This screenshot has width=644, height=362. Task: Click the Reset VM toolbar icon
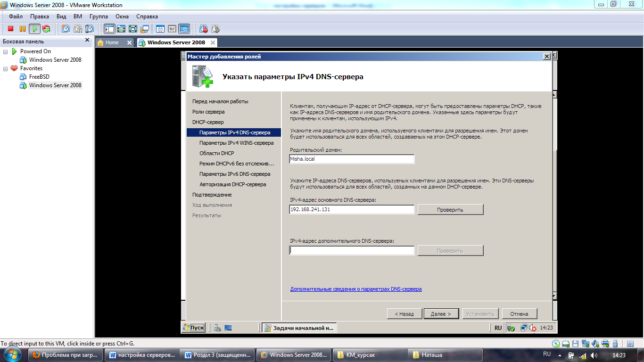[46, 29]
